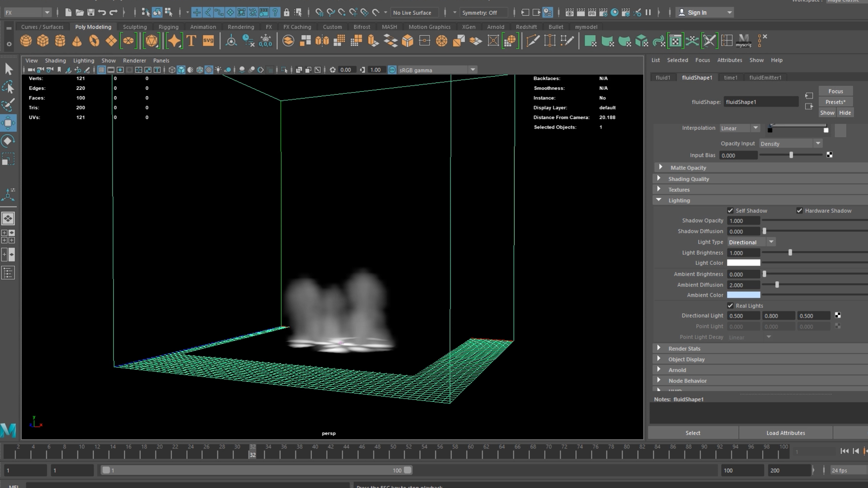Select the polygon Type text tool
Screen dimensions: 868x488
coord(191,41)
